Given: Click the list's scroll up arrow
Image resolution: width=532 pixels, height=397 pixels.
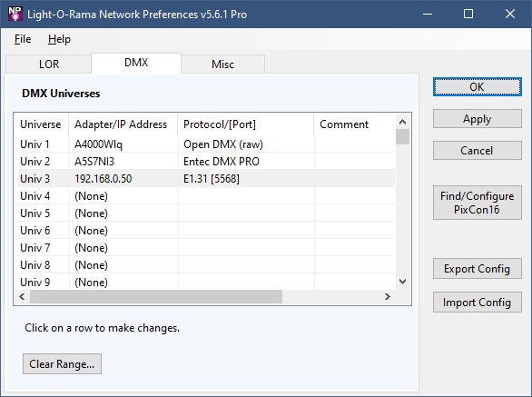Looking at the screenshot, I should 403,122.
